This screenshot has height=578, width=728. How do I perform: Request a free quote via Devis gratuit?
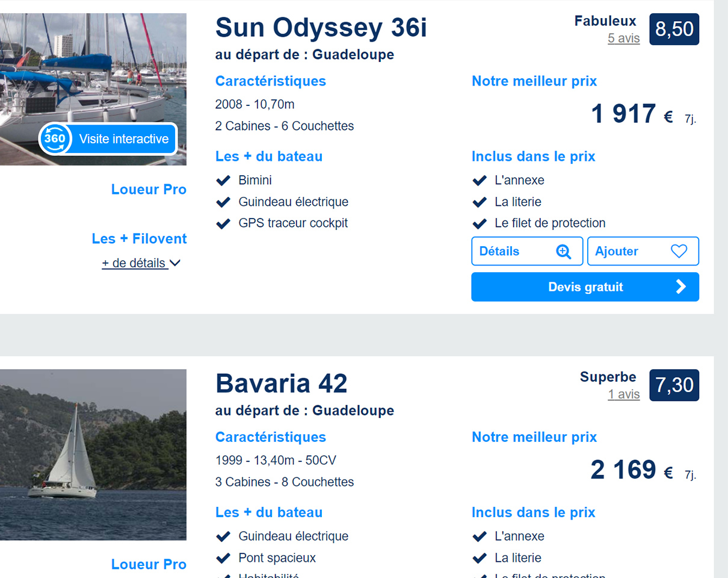click(585, 287)
